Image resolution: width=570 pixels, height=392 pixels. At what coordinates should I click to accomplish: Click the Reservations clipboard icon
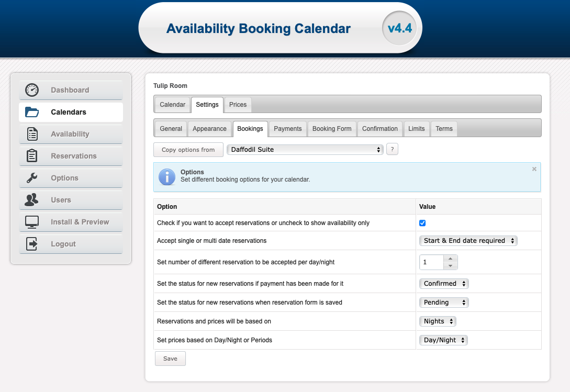32,155
